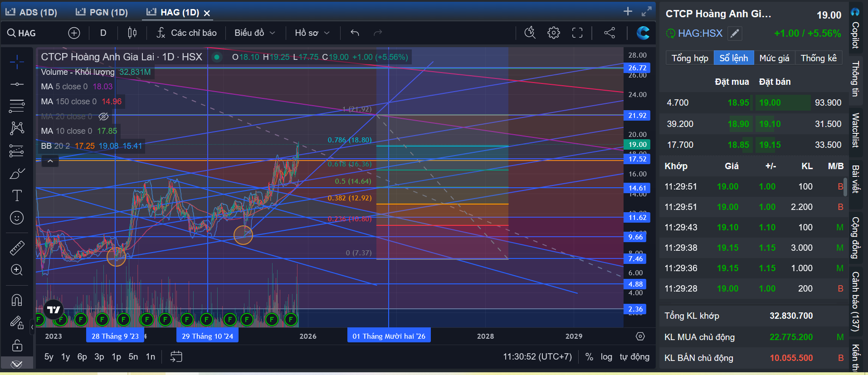The height and width of the screenshot is (375, 868).
Task: Toggle magnet mode for drawings
Action: click(x=17, y=300)
